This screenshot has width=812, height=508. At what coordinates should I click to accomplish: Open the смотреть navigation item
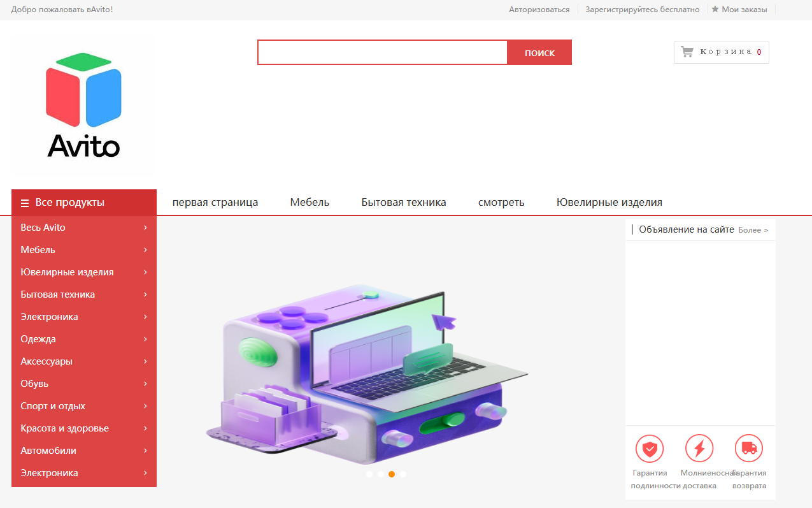[501, 202]
